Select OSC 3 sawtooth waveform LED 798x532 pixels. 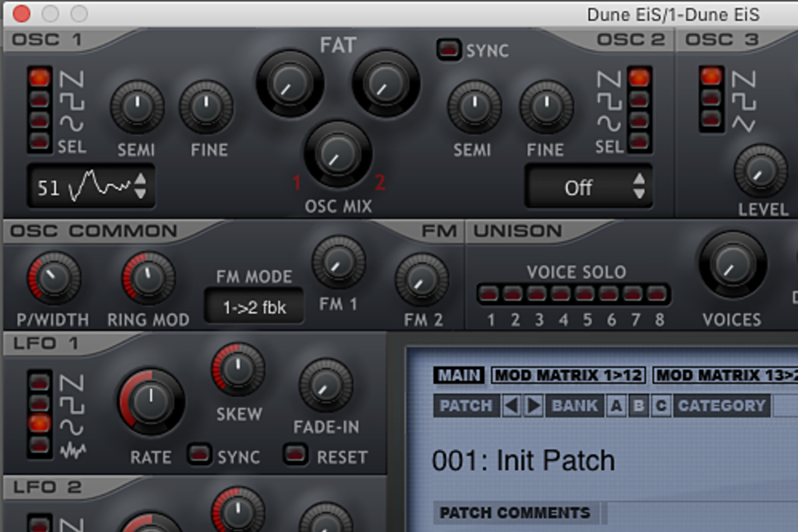711,77
